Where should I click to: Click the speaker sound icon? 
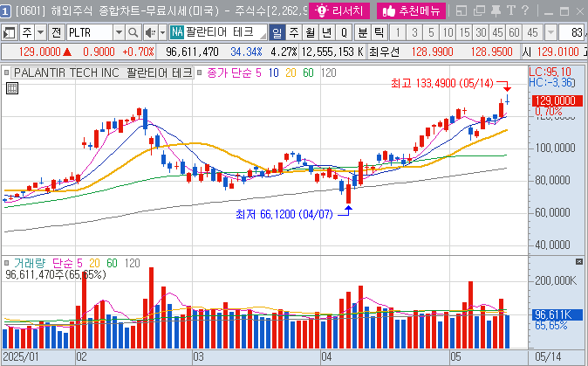pyautogui.click(x=150, y=33)
